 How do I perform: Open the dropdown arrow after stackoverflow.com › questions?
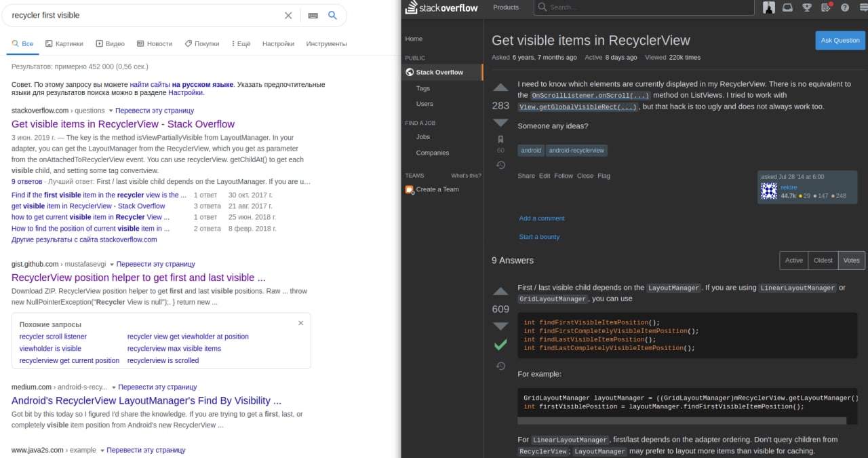point(111,111)
